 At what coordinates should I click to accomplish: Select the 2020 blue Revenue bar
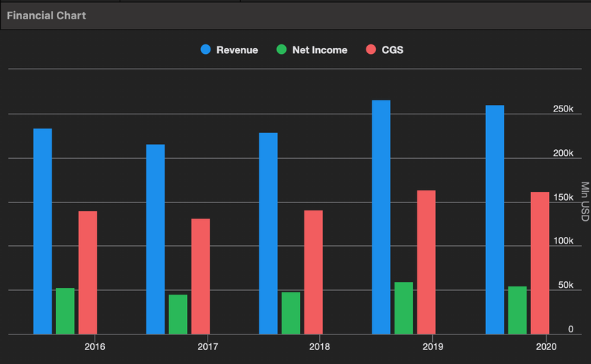point(495,220)
